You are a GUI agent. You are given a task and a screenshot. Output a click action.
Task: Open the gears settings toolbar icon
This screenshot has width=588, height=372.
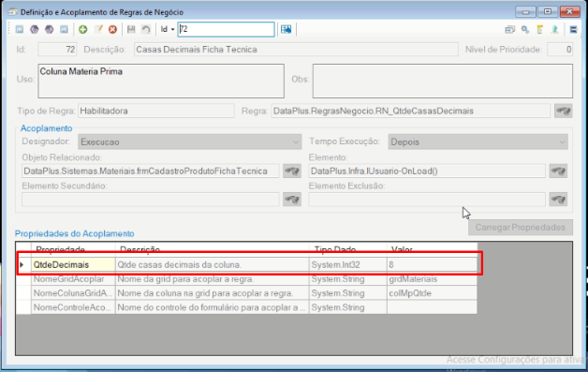pos(525,29)
